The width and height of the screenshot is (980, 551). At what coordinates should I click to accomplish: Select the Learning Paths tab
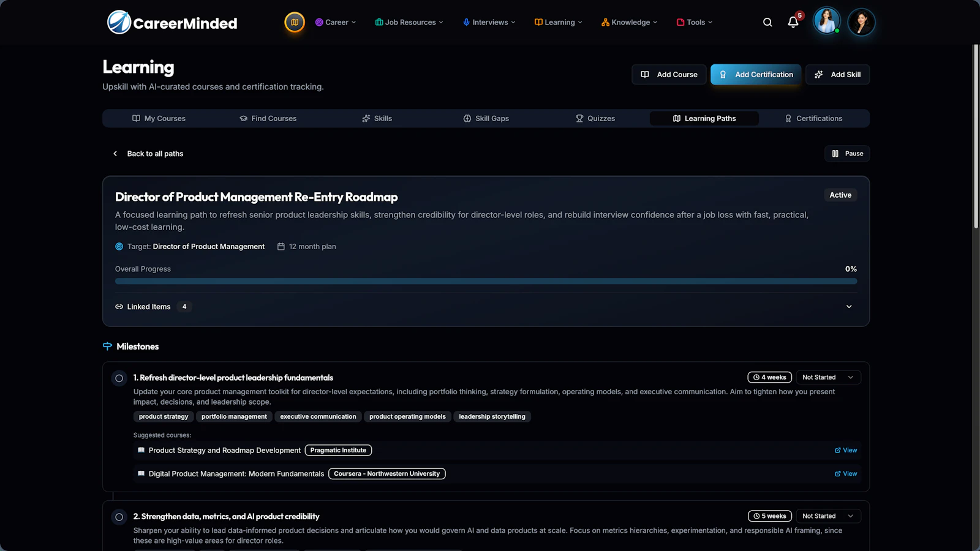pos(704,118)
